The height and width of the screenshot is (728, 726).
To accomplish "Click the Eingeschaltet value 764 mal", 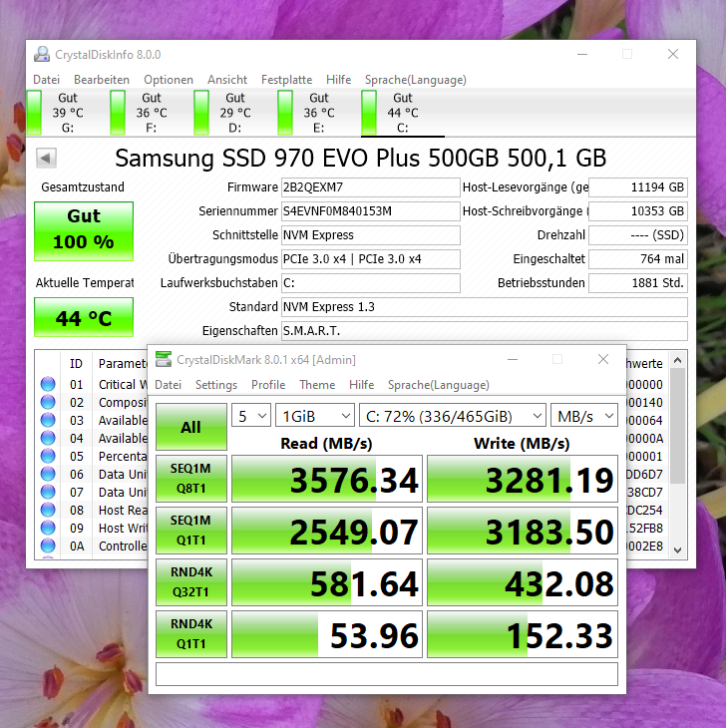I will click(638, 258).
